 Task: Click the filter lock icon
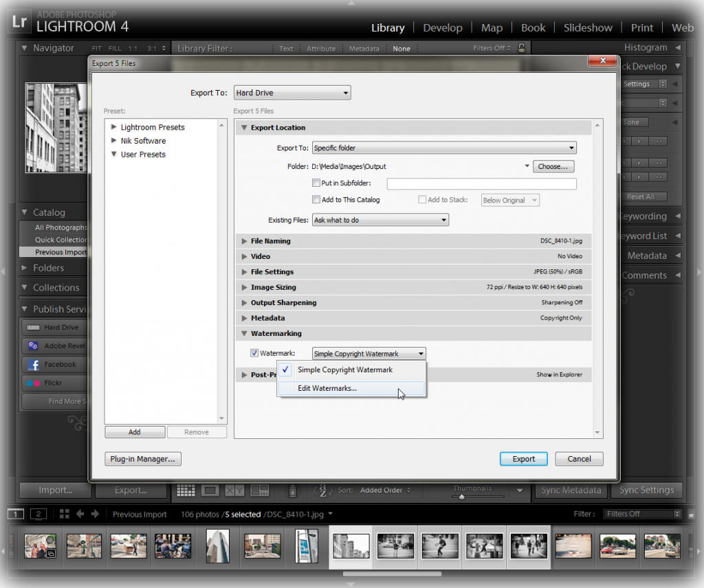click(x=522, y=48)
